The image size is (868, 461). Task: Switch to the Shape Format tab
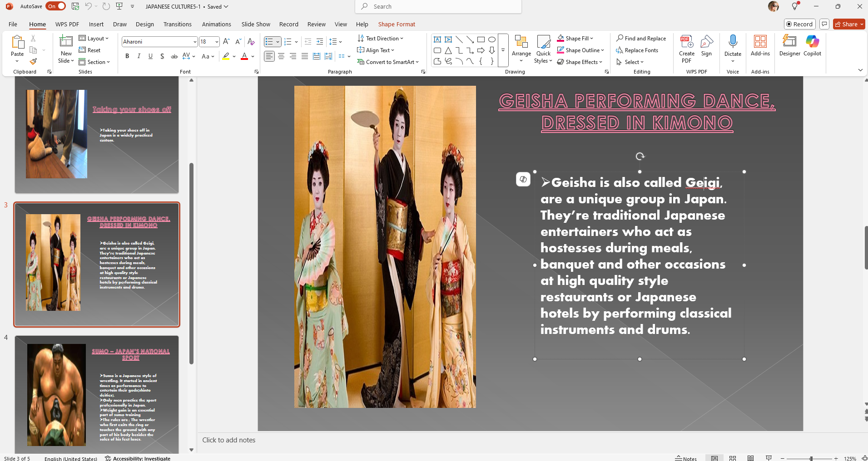pyautogui.click(x=397, y=24)
